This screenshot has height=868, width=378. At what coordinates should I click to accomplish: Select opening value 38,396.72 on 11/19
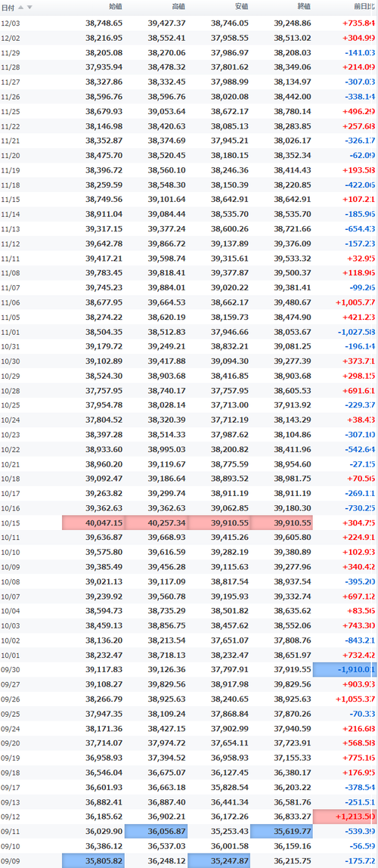tap(104, 170)
